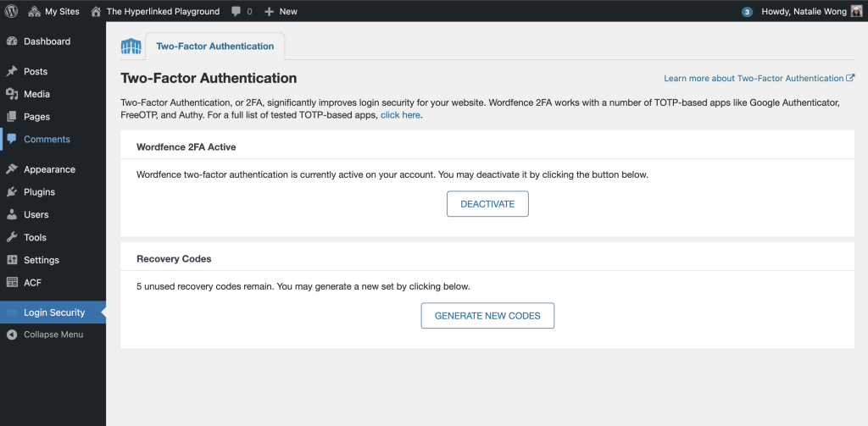Click the My Sites network icon
This screenshot has width=868, height=426.
coord(34,11)
